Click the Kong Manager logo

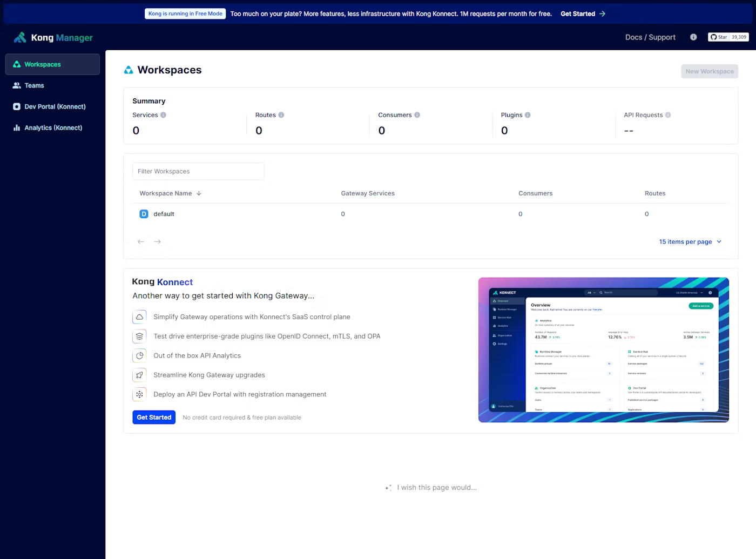pyautogui.click(x=53, y=37)
